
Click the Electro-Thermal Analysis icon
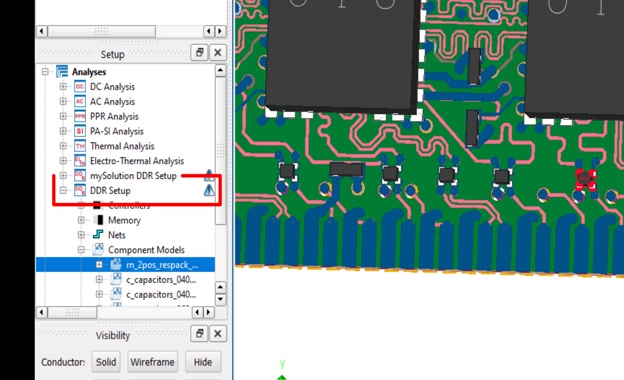coord(80,161)
